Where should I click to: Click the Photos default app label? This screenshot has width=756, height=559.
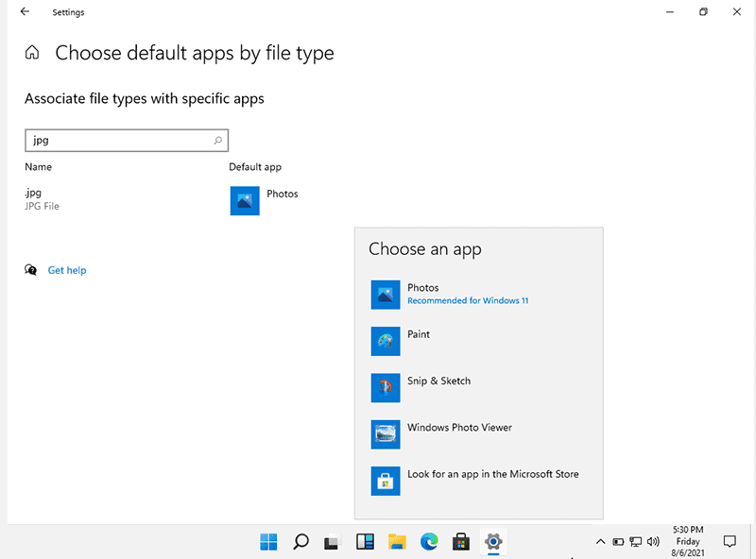coord(283,194)
